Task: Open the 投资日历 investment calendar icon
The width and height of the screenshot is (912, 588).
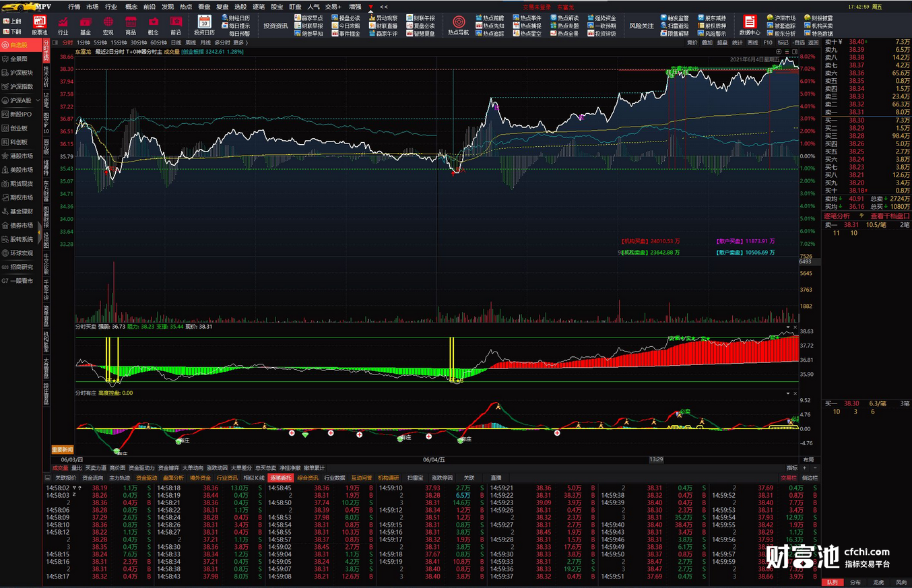Action: click(x=204, y=26)
